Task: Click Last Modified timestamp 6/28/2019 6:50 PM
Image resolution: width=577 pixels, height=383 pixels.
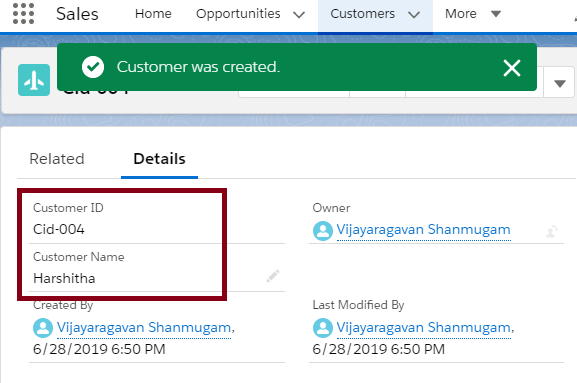Action: [379, 349]
